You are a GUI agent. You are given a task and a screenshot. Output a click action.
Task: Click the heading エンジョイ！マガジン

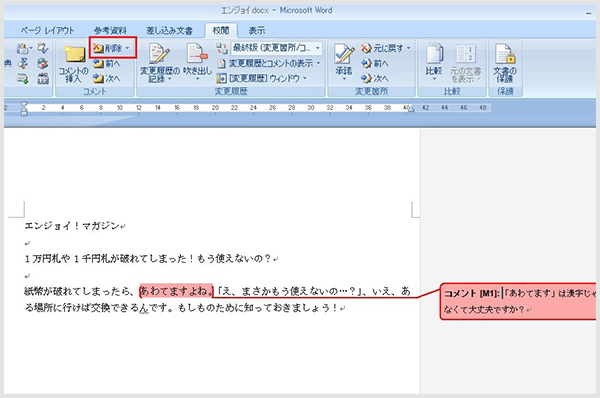(72, 226)
